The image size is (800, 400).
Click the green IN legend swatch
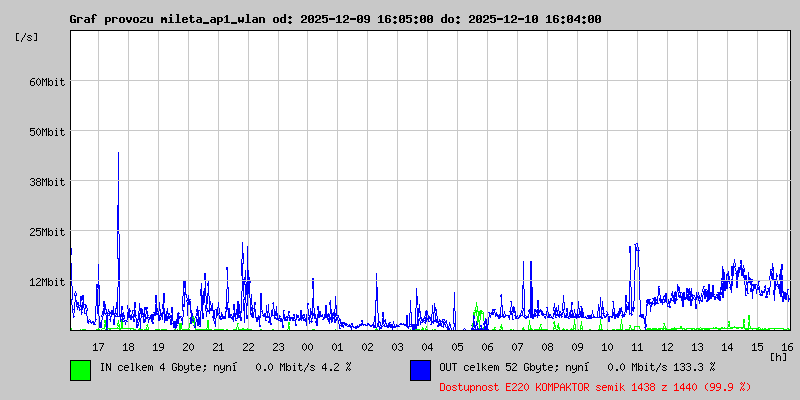pyautogui.click(x=80, y=369)
